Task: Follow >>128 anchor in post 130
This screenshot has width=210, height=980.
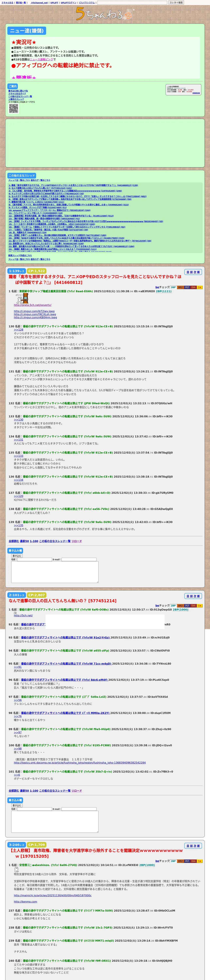Action: [19, 330]
